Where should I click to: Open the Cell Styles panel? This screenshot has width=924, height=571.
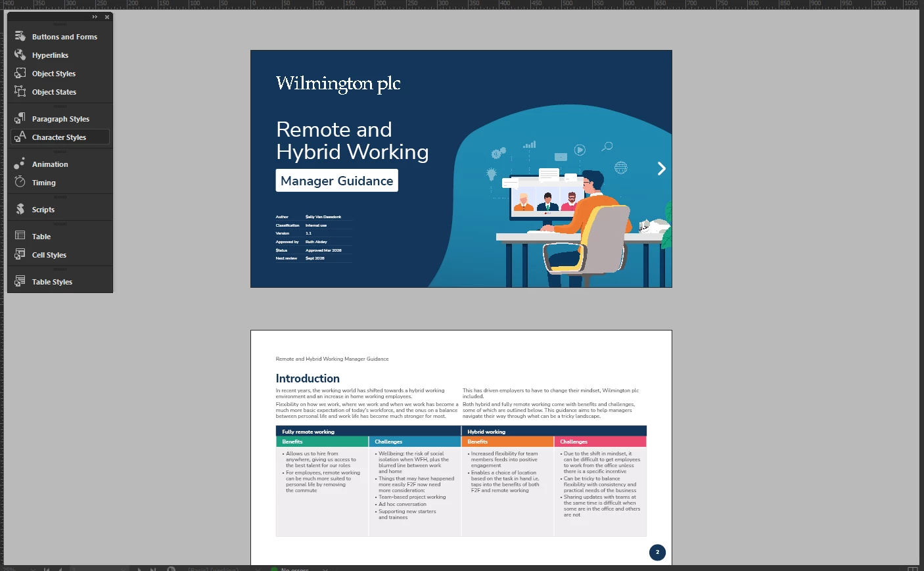pyautogui.click(x=60, y=255)
